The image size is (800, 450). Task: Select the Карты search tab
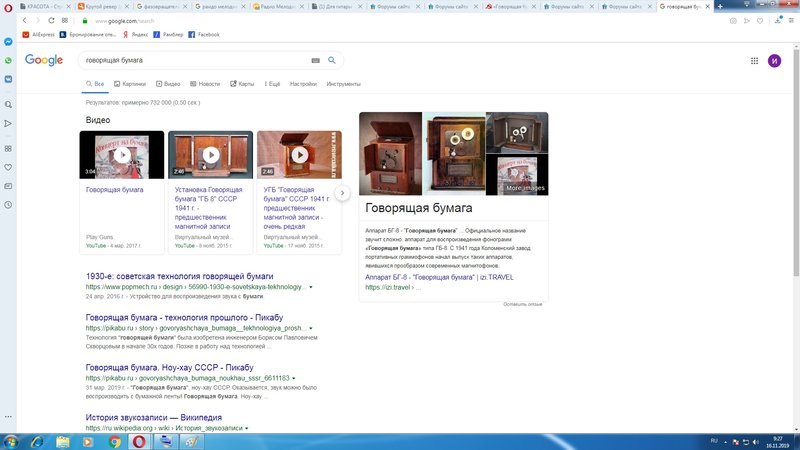pyautogui.click(x=242, y=84)
